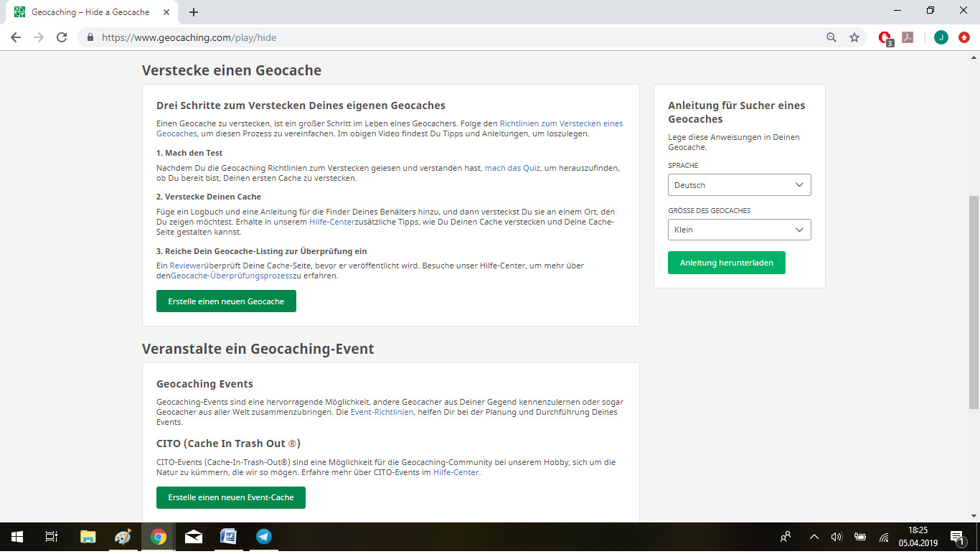Image resolution: width=980 pixels, height=554 pixels.
Task: Open Wi-Fi network settings in tray
Action: tap(884, 537)
